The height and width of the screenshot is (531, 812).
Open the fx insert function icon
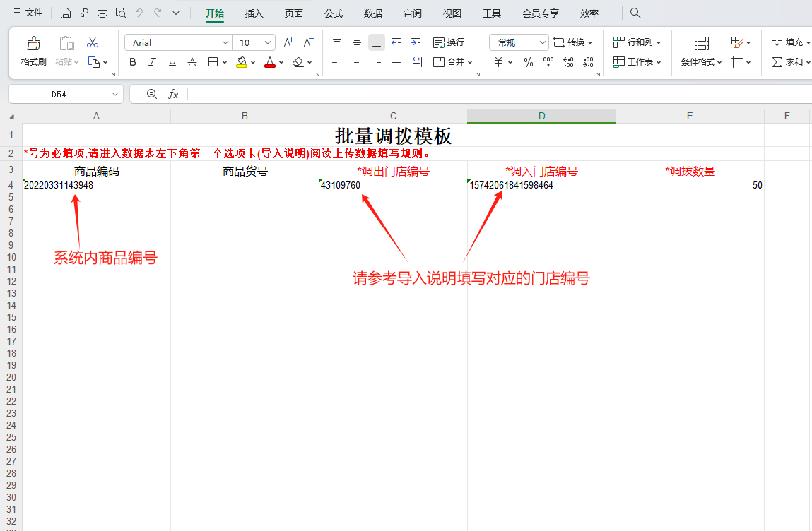coord(174,93)
